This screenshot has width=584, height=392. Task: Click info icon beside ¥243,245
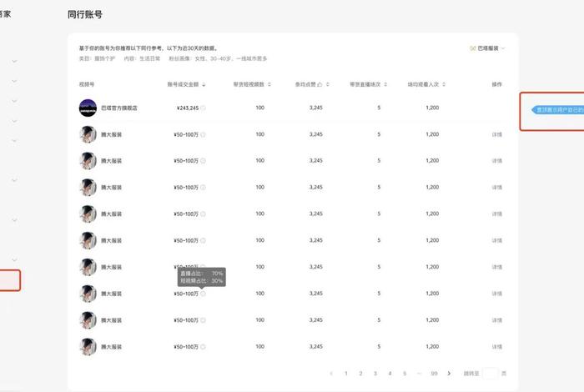203,108
